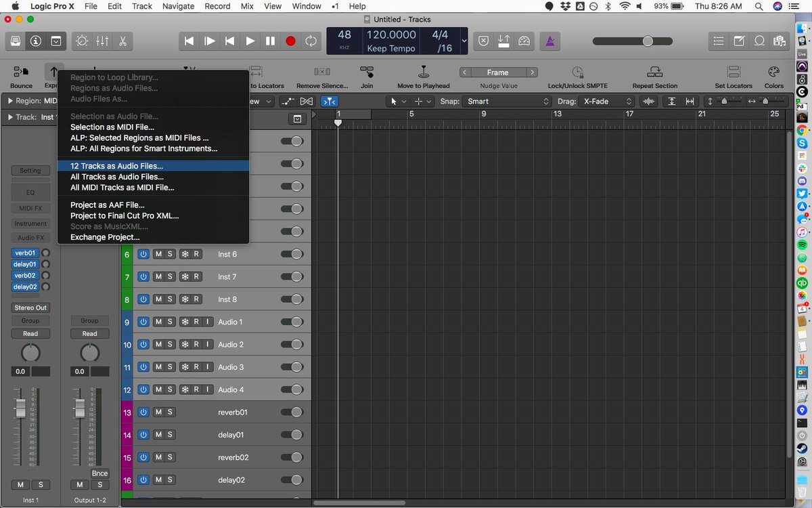This screenshot has height=508, width=812.
Task: Select Selection as MIDI File menu item
Action: [x=154, y=127]
